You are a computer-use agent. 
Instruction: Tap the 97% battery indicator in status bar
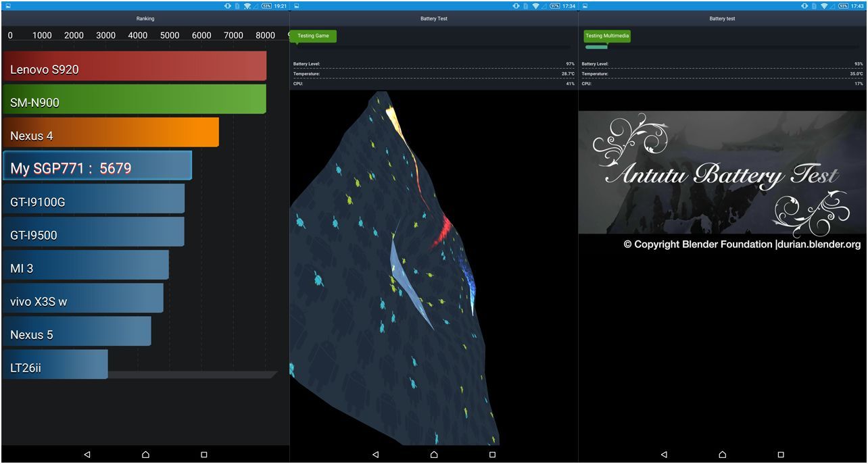554,6
